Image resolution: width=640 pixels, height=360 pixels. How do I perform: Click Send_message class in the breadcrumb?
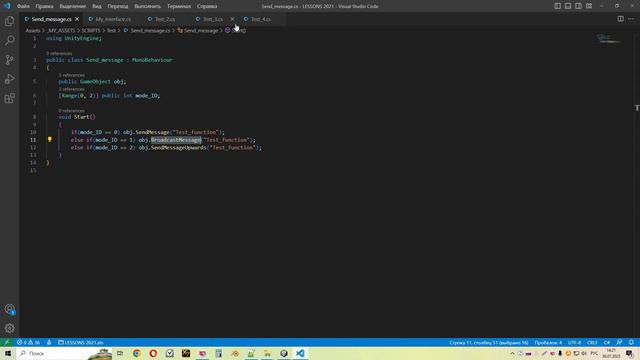[198, 31]
